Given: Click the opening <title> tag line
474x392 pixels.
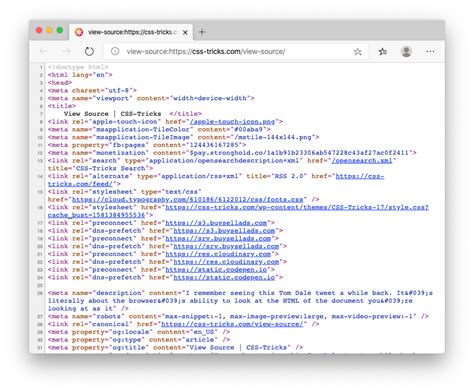Looking at the screenshot, I should point(62,106).
